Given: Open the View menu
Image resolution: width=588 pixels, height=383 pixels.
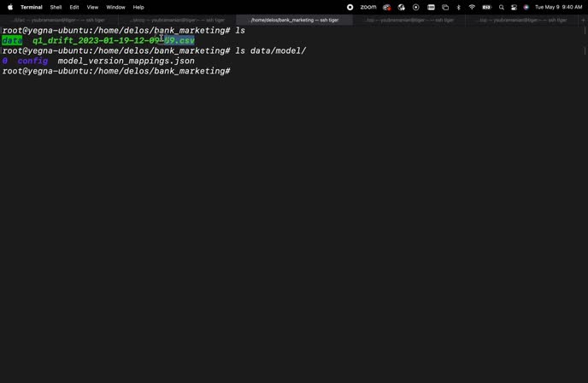Looking at the screenshot, I should click(x=92, y=7).
